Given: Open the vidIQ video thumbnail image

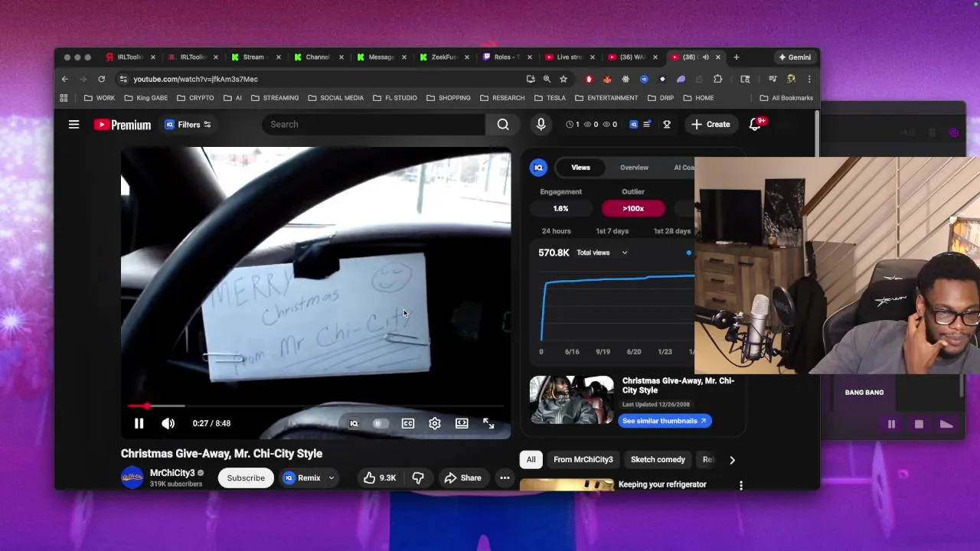Looking at the screenshot, I should click(572, 399).
